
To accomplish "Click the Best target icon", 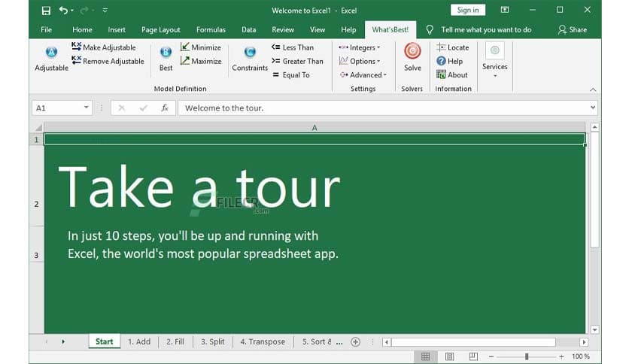I will point(166,53).
